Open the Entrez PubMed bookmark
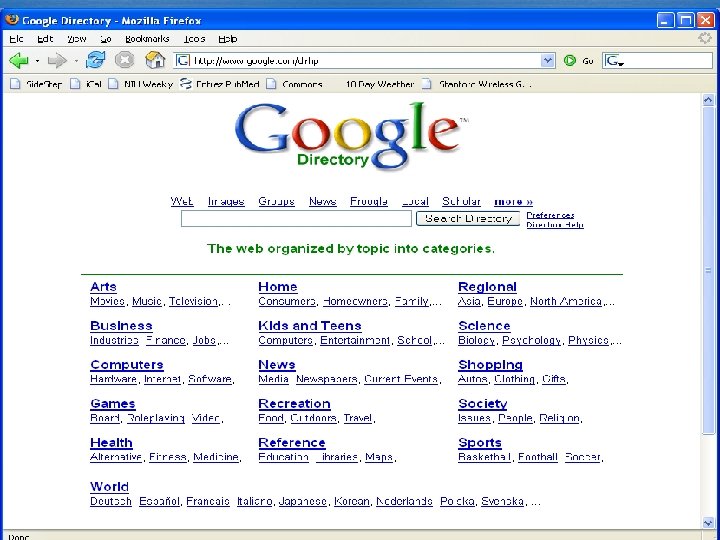 [219, 84]
